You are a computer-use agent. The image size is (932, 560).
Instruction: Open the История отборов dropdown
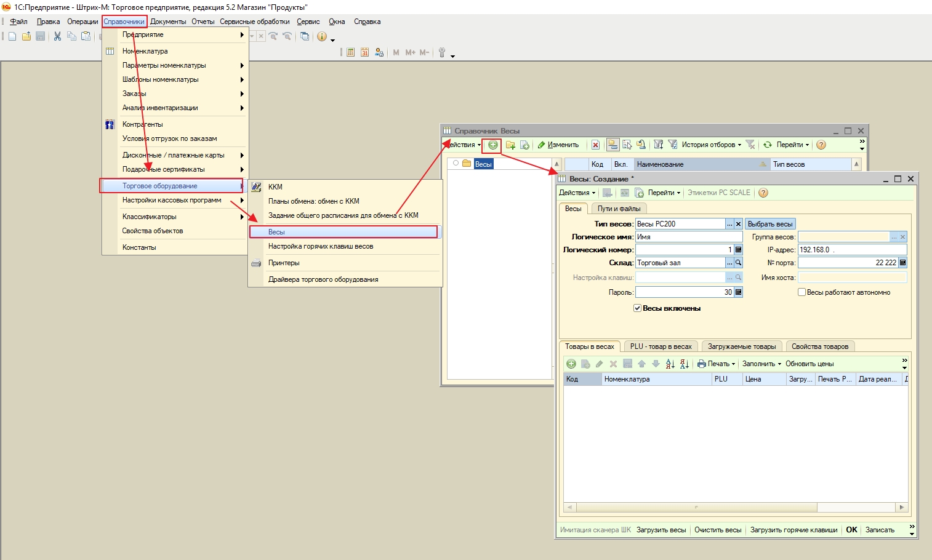point(711,145)
